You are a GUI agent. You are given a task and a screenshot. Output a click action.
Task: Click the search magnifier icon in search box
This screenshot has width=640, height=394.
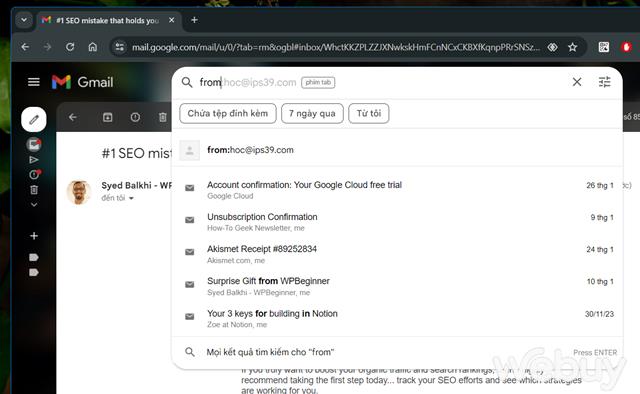(x=187, y=82)
